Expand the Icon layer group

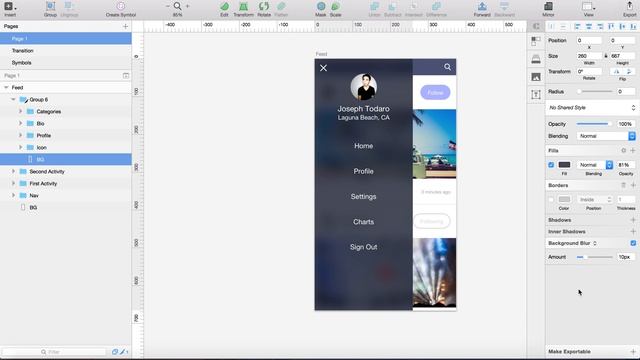[x=20, y=147]
